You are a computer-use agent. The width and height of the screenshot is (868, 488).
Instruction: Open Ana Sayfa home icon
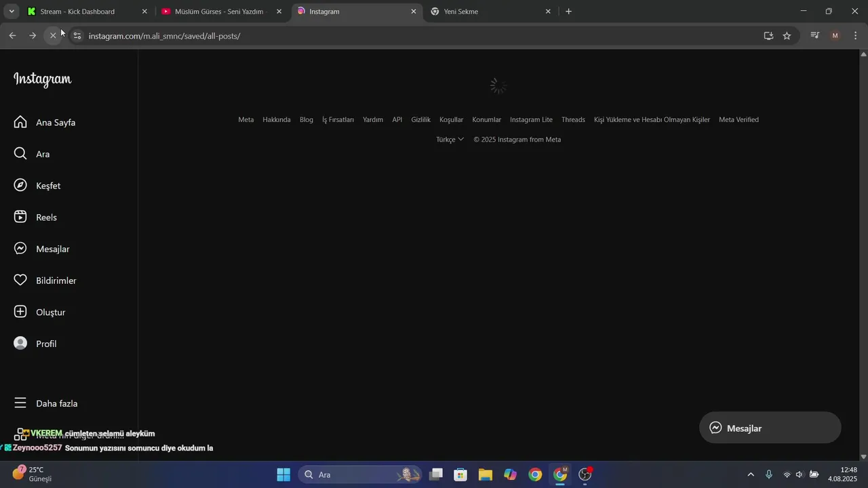(20, 122)
